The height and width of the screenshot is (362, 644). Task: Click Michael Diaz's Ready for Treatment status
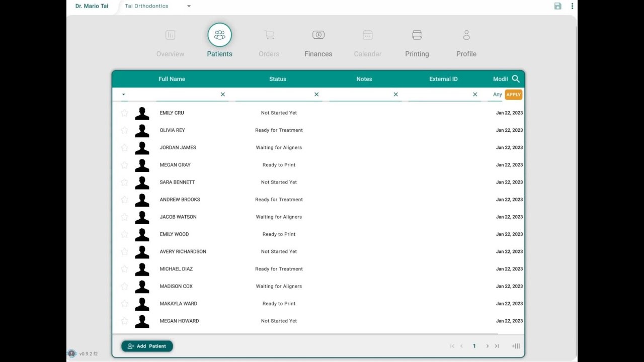tap(279, 269)
